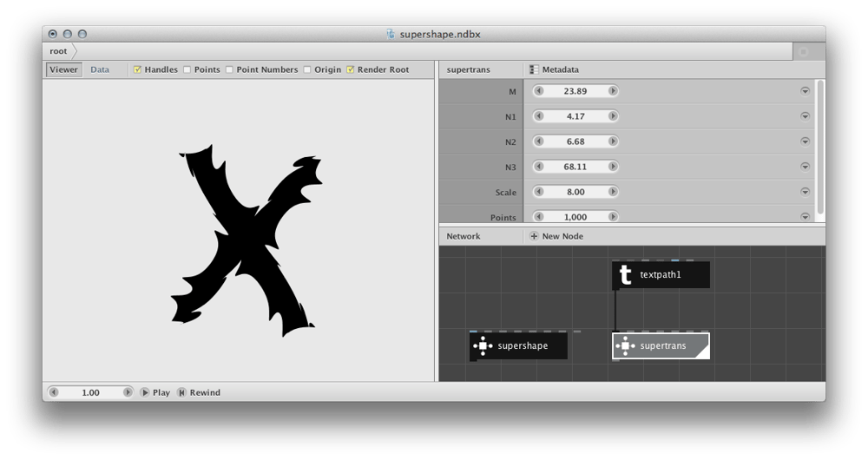Open the N3 parameter dropdown menu
The height and width of the screenshot is (460, 868).
805,167
